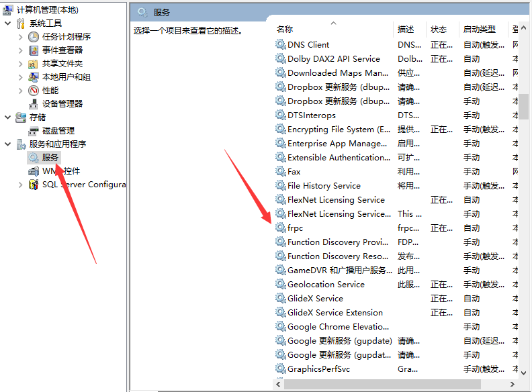532x392 pixels.
Task: Select the Encrypting File System service
Action: coord(339,130)
